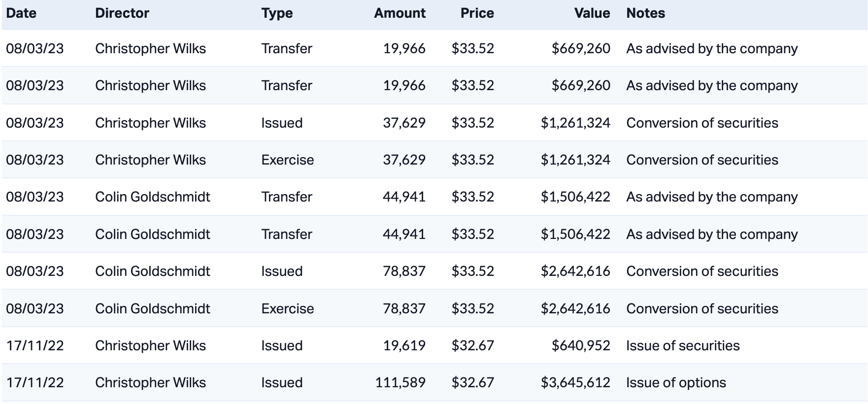Click Exercise type in Christopher Wilks's row
The image size is (868, 404).
click(287, 160)
